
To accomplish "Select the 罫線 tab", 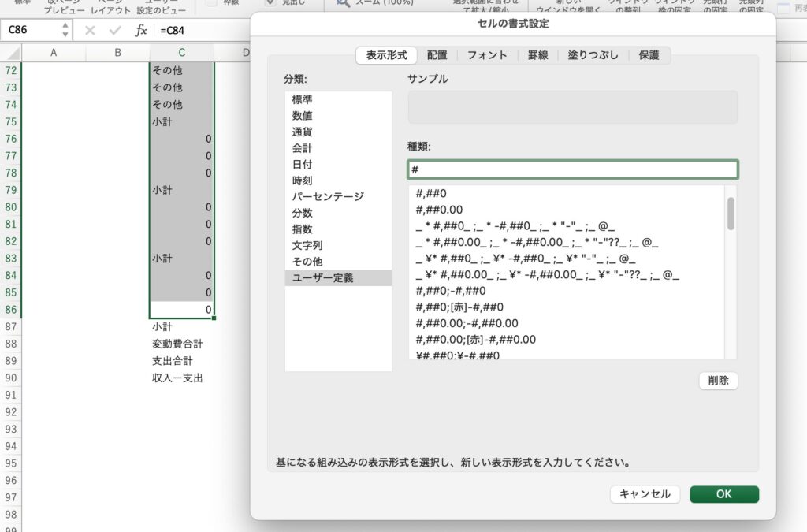I will 537,55.
